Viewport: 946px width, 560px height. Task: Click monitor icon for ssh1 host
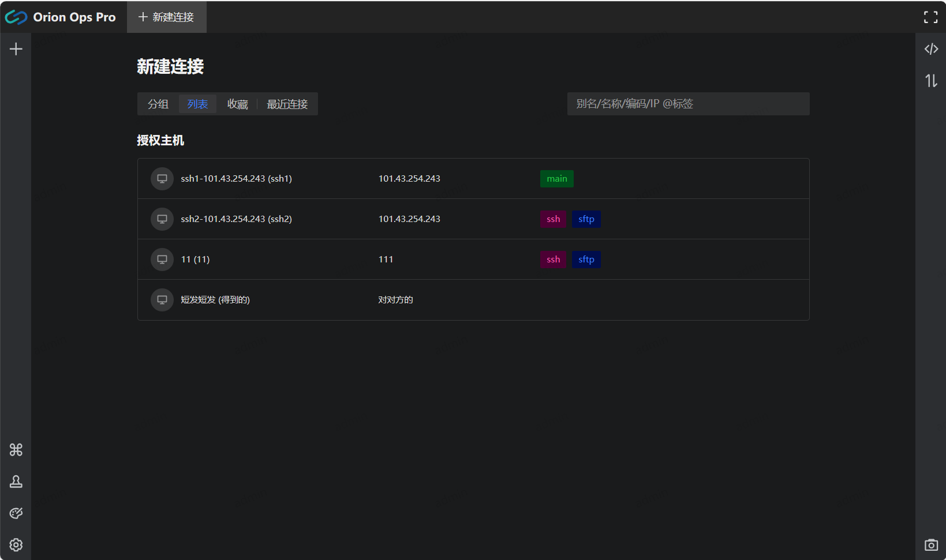[x=162, y=179]
